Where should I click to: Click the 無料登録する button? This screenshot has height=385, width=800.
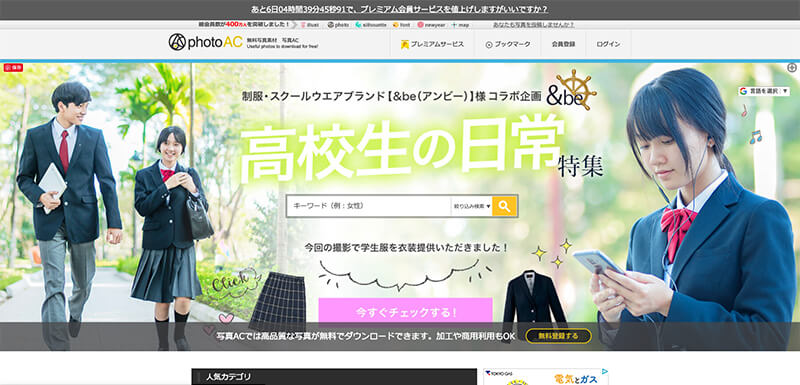[559, 336]
